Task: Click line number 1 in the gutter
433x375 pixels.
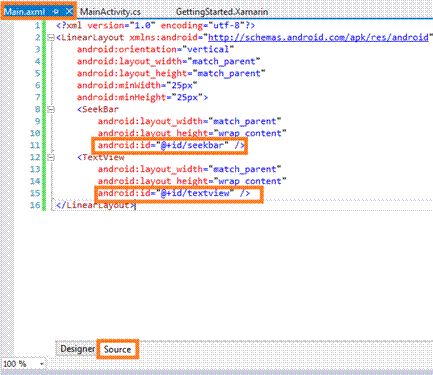Action: coord(37,25)
